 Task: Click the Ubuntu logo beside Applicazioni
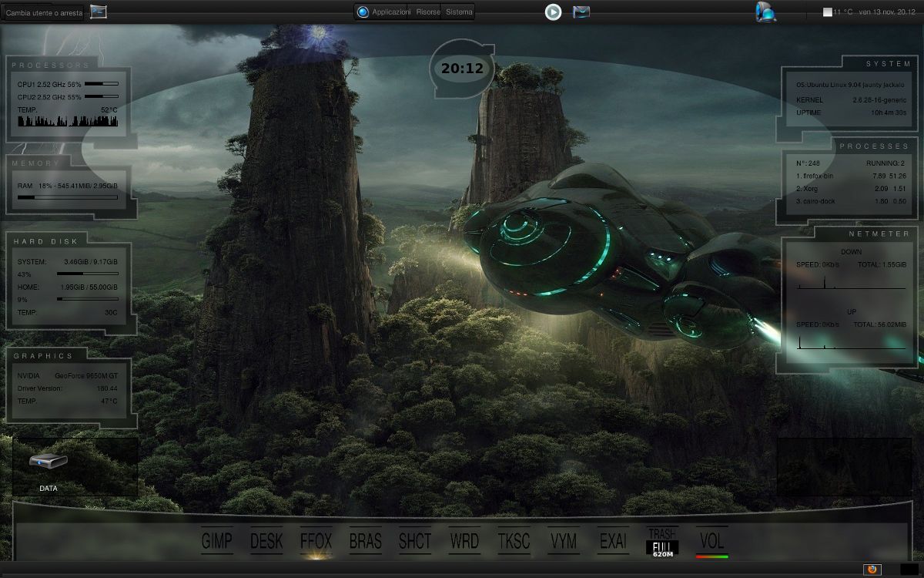pos(363,12)
